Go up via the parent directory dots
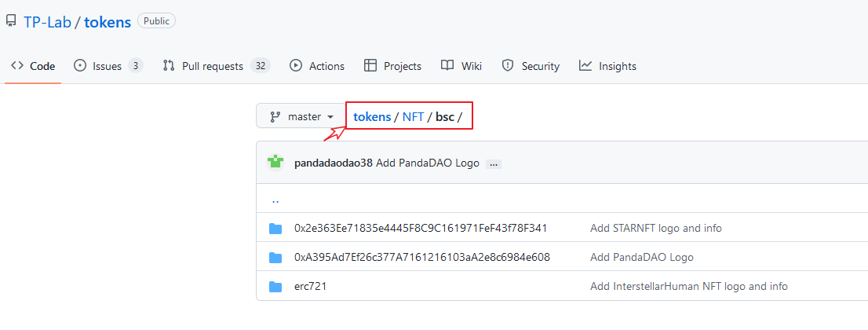 point(275,199)
